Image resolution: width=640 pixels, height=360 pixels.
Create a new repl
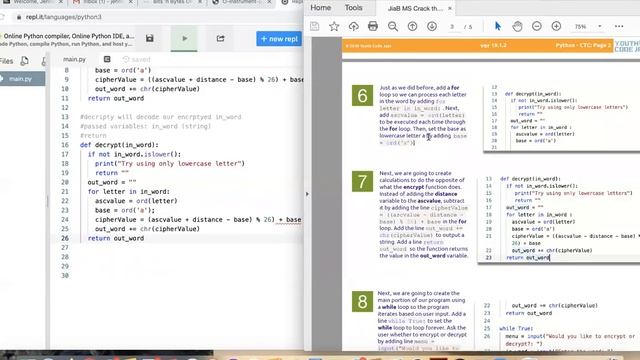tap(279, 39)
